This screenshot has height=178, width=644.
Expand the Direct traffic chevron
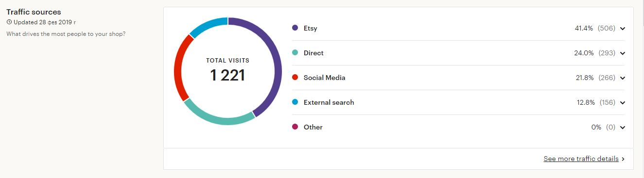(x=623, y=53)
